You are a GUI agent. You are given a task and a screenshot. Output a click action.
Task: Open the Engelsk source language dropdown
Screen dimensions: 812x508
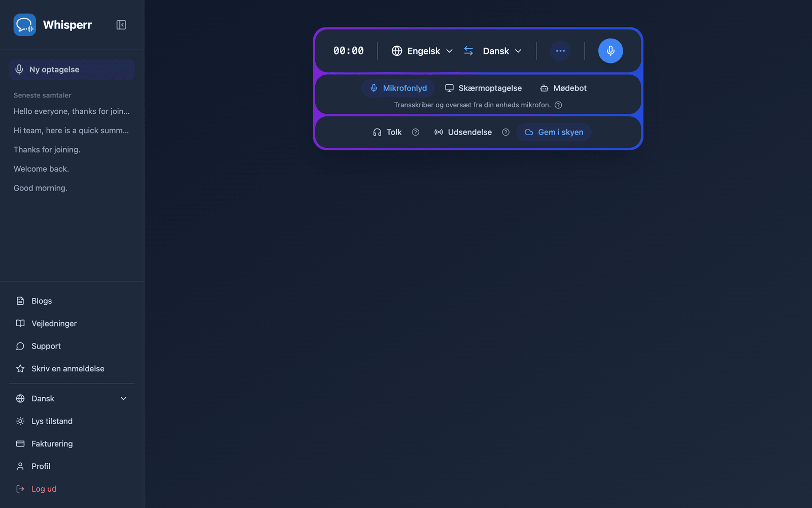click(422, 51)
